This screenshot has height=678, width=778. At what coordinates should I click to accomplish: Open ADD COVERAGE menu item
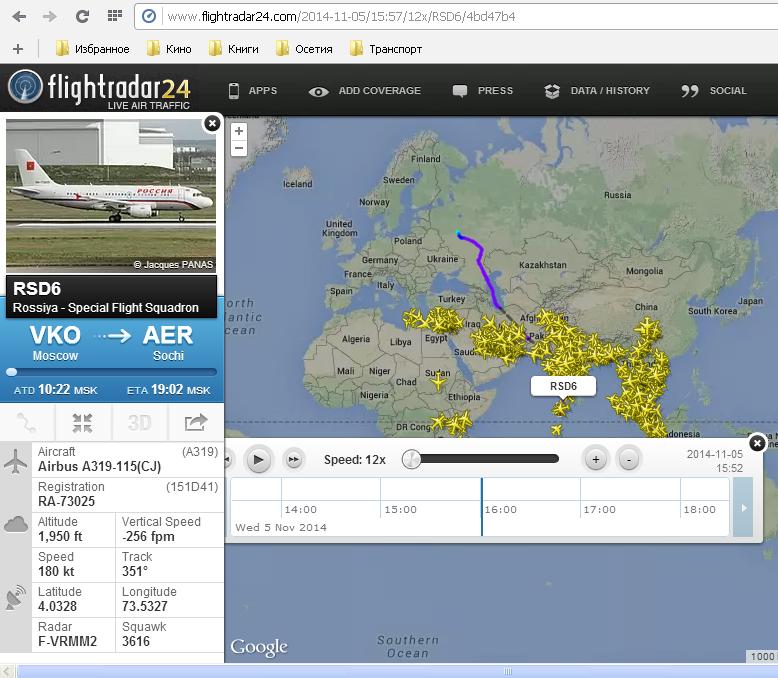coord(365,91)
